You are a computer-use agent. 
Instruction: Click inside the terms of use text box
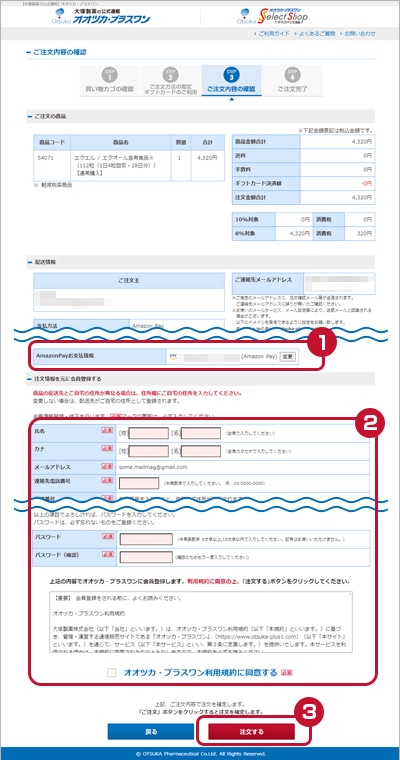201,621
